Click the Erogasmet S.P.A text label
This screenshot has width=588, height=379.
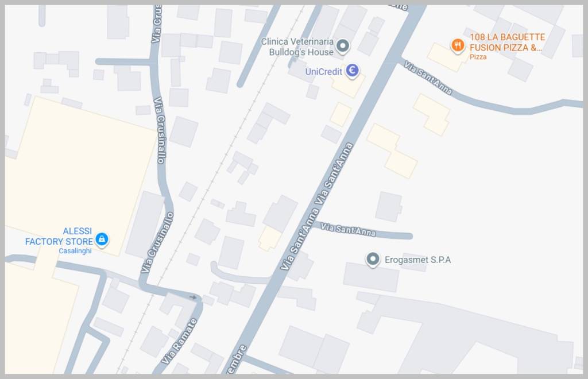(x=418, y=260)
